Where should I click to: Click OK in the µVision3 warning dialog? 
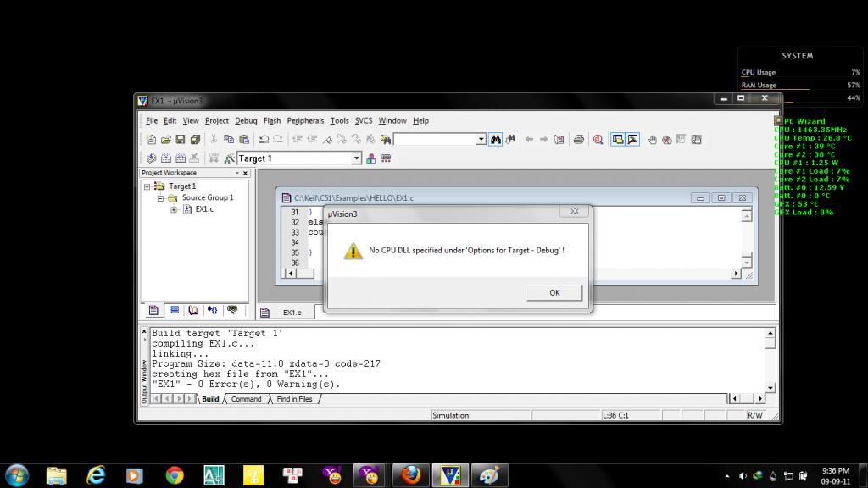[x=554, y=292]
